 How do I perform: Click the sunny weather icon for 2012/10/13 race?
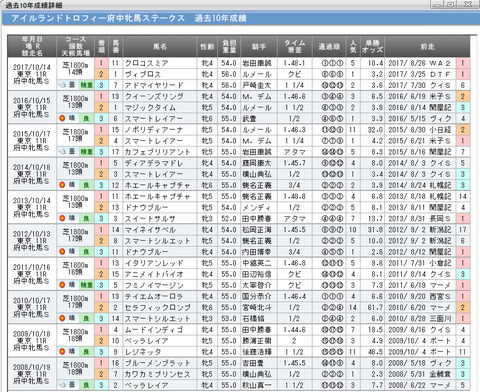62,252
